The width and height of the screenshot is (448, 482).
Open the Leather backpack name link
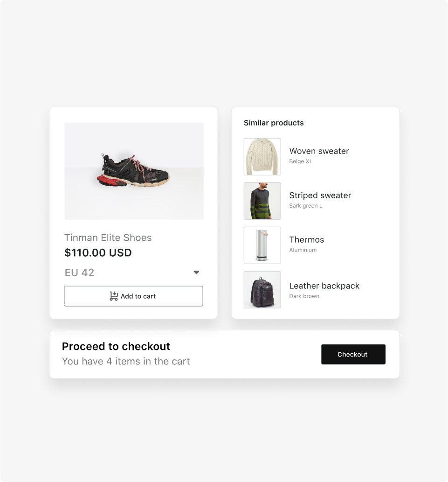tap(324, 286)
